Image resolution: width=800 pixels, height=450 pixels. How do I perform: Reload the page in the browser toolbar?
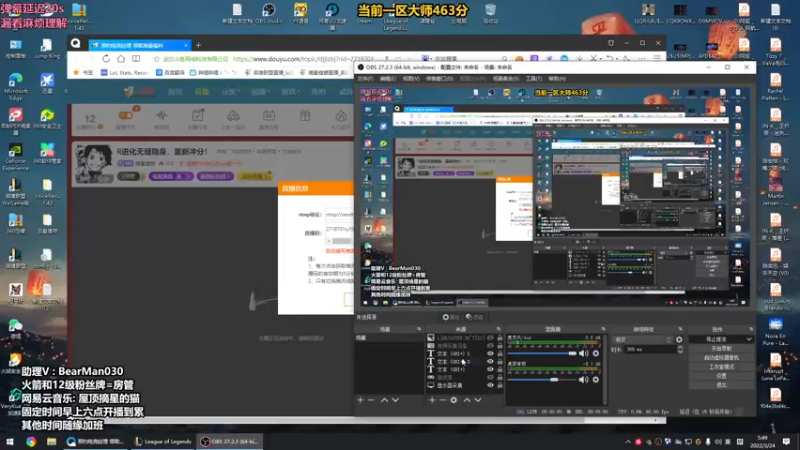point(106,59)
